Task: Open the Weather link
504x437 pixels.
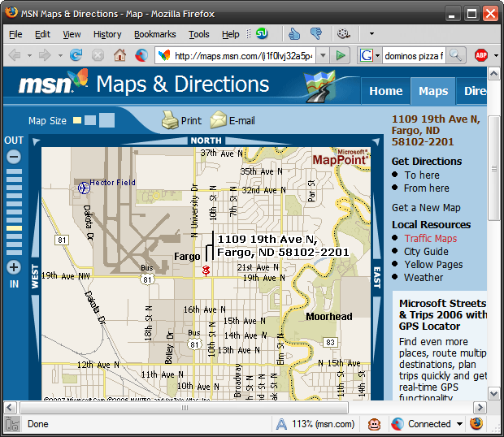Action: tap(424, 278)
